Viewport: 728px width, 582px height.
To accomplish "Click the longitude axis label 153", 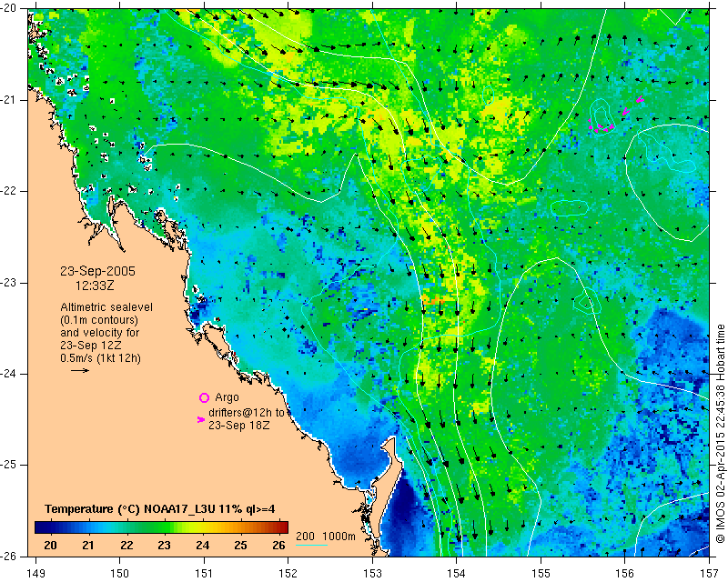I will point(372,574).
